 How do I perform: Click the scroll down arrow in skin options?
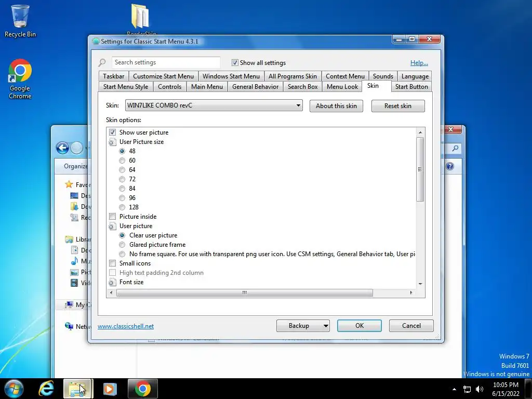click(x=420, y=284)
